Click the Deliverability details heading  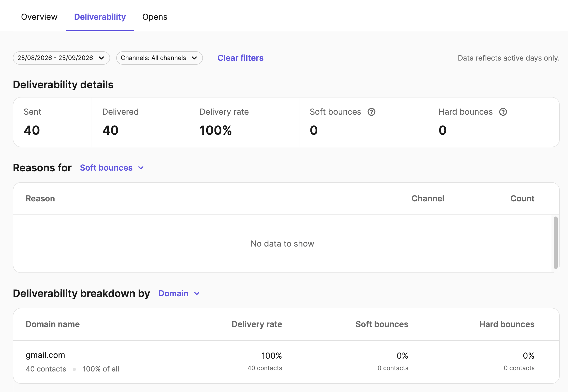tap(63, 85)
